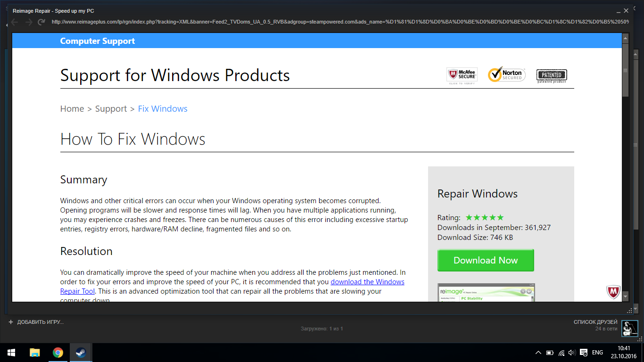Click the plus icon beside ДОБАВИТЬ ИГРУ
Viewport: 644px width, 362px height.
11,322
